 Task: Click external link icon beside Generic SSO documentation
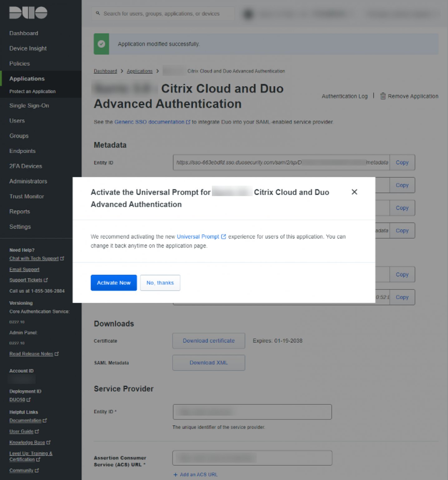click(x=188, y=122)
